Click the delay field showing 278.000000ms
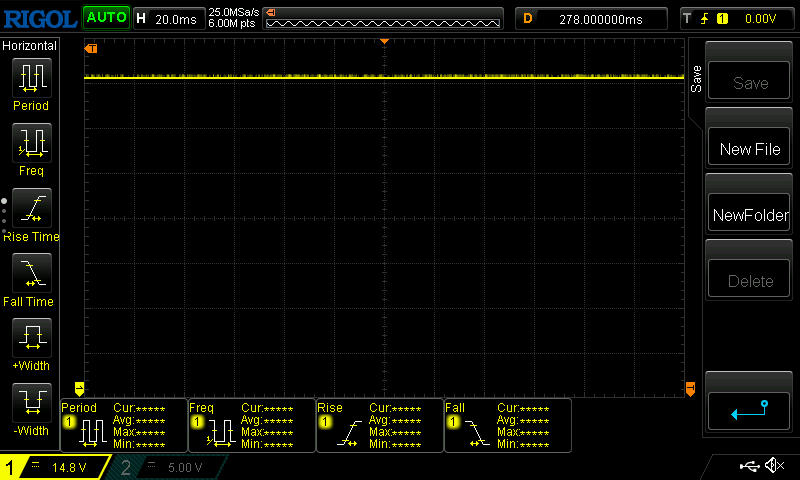The width and height of the screenshot is (800, 480). coord(592,18)
